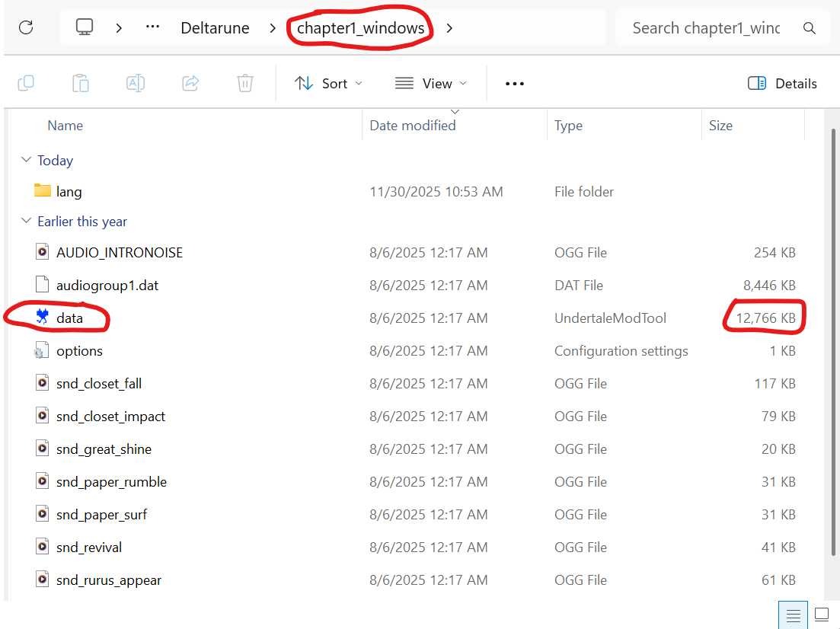Open Date modified column filter arrow

pos(455,111)
